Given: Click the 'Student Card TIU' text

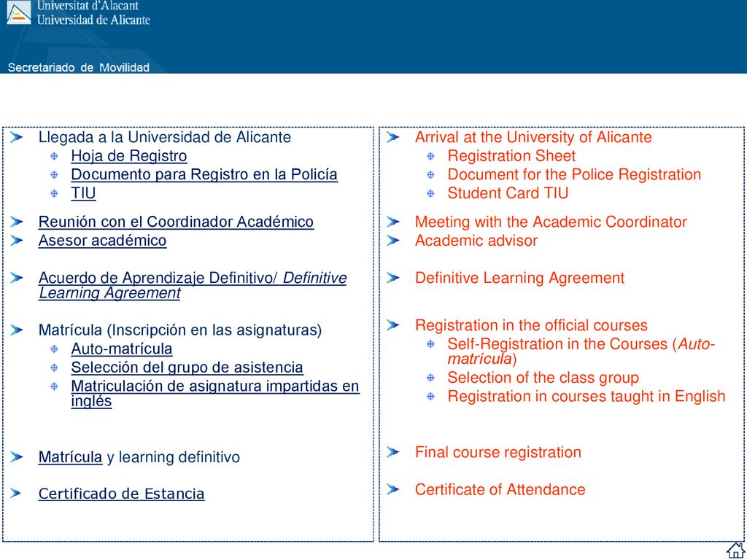Looking at the screenshot, I should tap(508, 192).
